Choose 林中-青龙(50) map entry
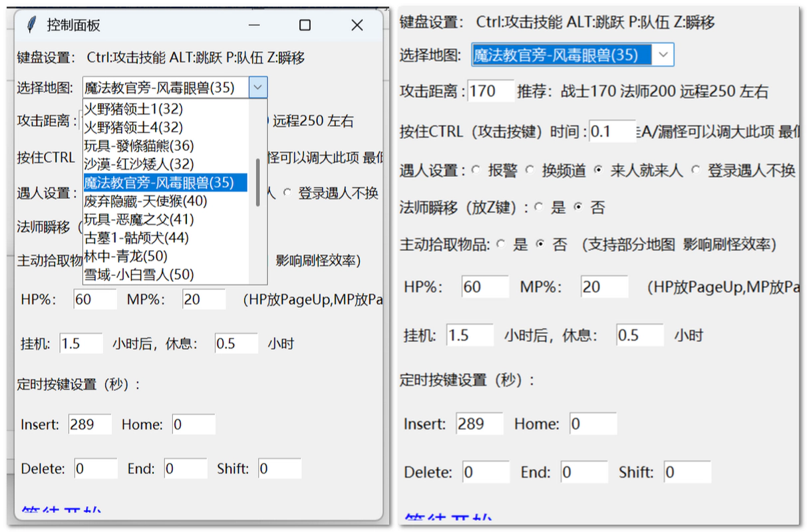 126,256
